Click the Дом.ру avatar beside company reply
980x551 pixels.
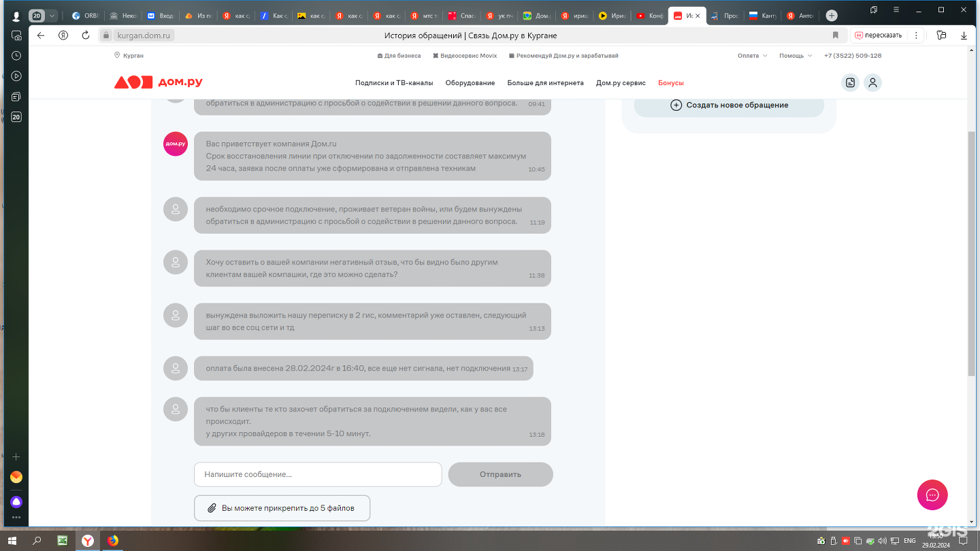point(176,144)
